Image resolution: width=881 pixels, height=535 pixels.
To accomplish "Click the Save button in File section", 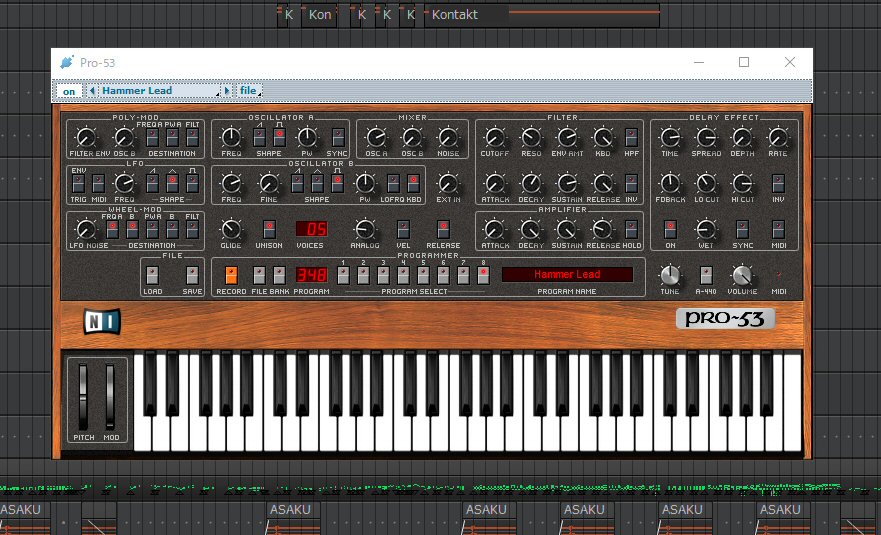I will 192,275.
